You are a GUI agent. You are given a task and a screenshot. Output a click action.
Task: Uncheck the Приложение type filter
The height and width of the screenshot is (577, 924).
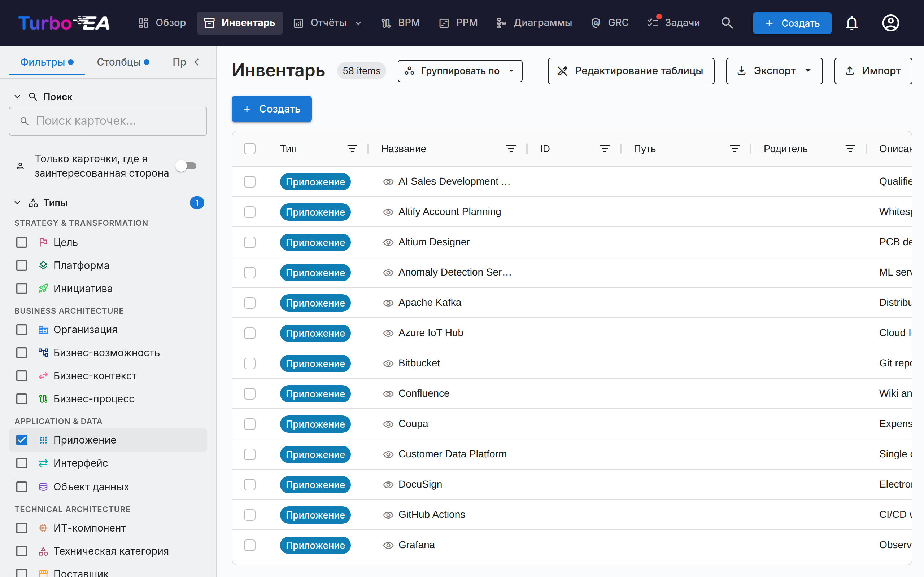pos(22,440)
